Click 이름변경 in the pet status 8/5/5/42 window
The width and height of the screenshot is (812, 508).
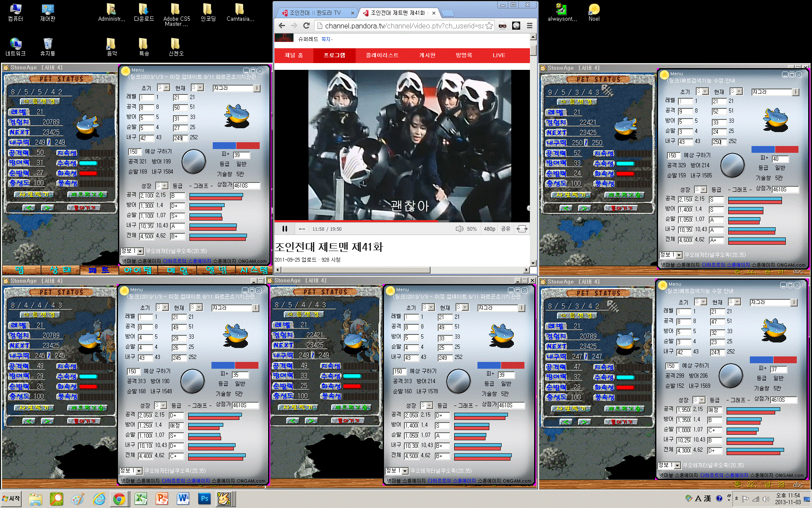(x=40, y=102)
